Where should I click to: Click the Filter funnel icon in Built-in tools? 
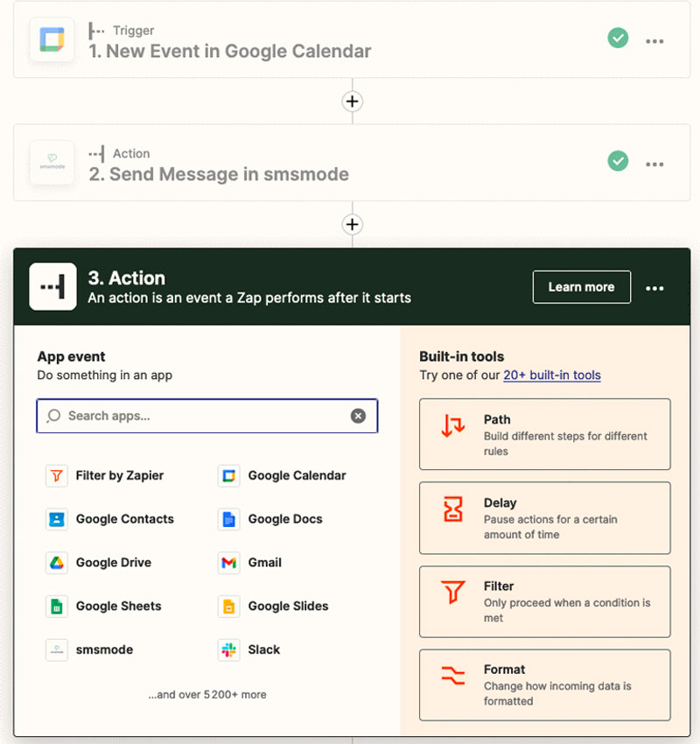[453, 593]
